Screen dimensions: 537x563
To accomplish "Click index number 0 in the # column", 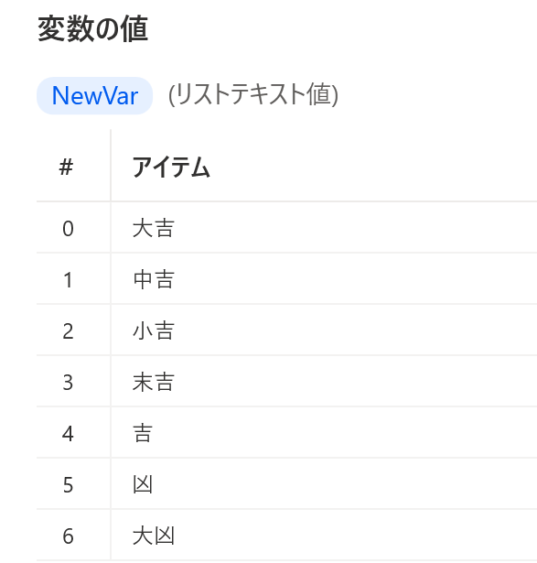I will (68, 229).
